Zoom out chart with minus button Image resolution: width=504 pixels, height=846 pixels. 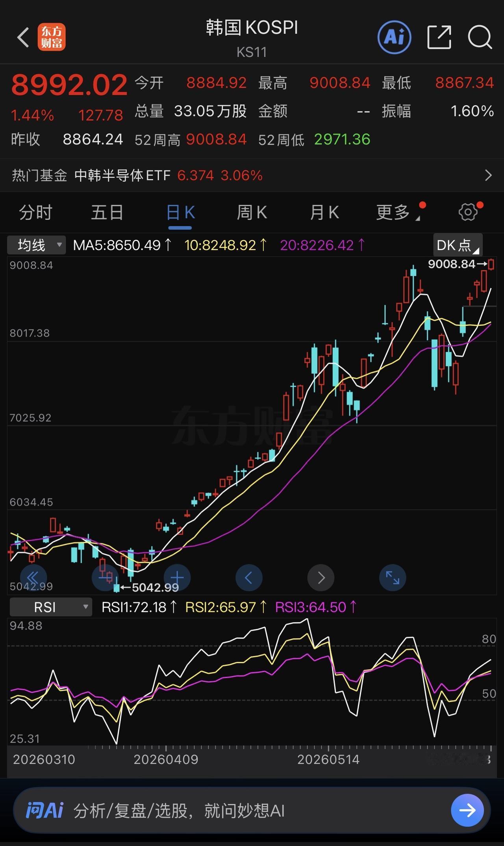tap(105, 577)
